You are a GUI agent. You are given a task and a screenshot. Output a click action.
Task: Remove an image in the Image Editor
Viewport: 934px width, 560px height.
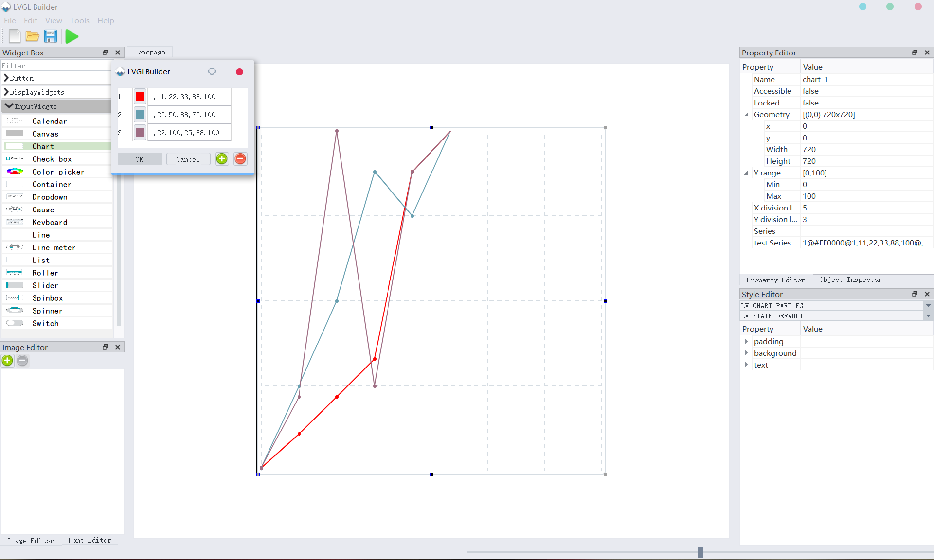pyautogui.click(x=22, y=361)
